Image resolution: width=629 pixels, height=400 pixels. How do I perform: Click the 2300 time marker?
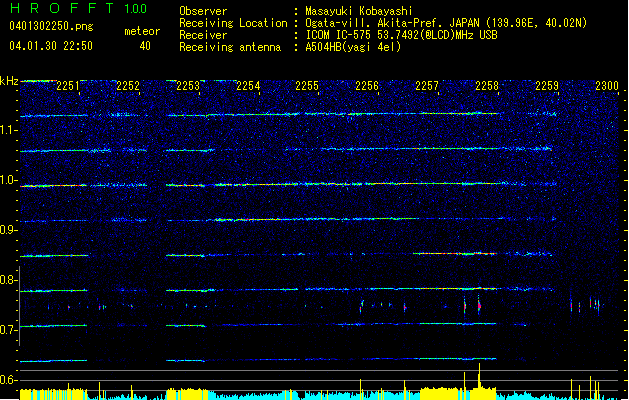[607, 86]
